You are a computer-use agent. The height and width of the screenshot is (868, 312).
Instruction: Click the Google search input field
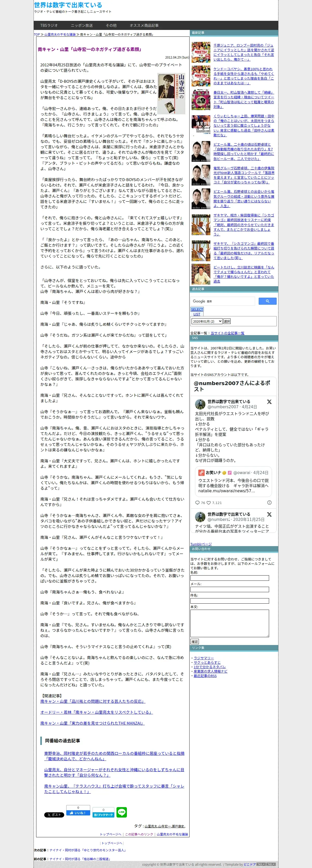[223, 301]
